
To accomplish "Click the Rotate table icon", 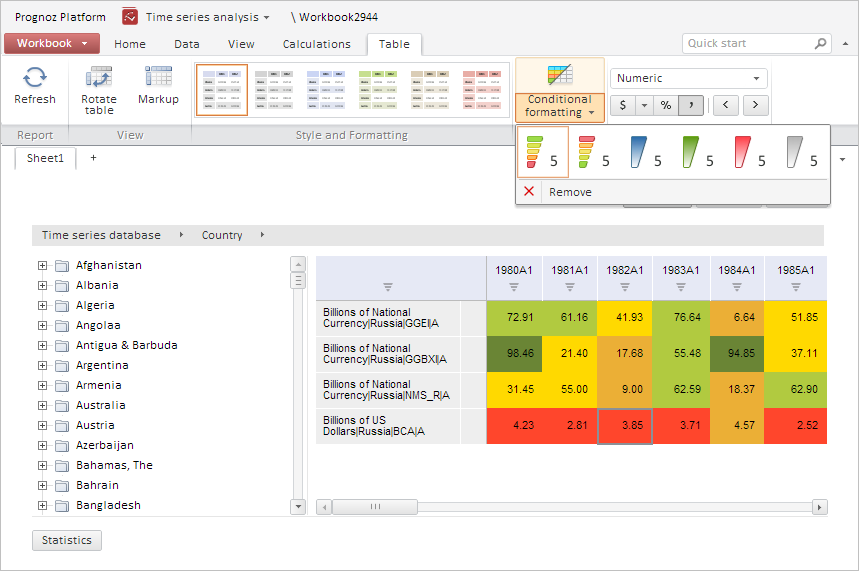I will click(x=98, y=78).
